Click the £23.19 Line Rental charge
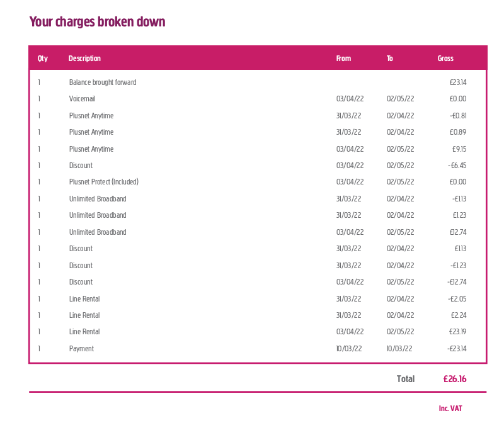The image size is (504, 435). pyautogui.click(x=458, y=332)
